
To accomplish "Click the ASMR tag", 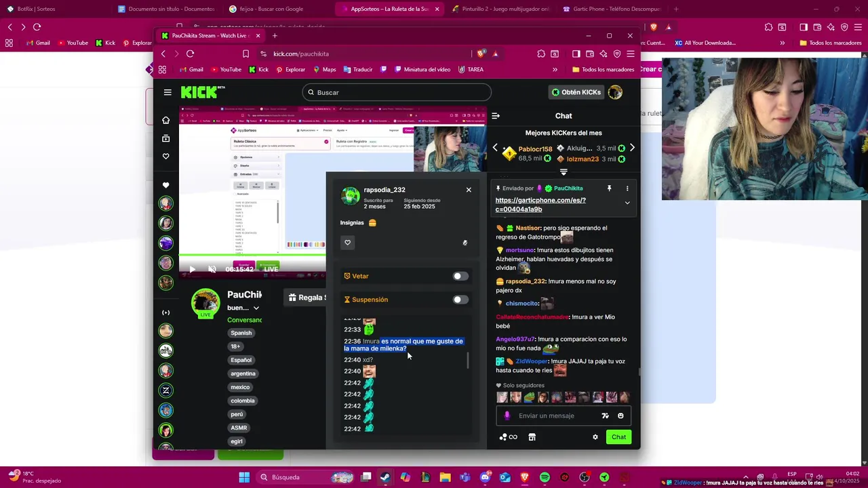I will [x=239, y=428].
